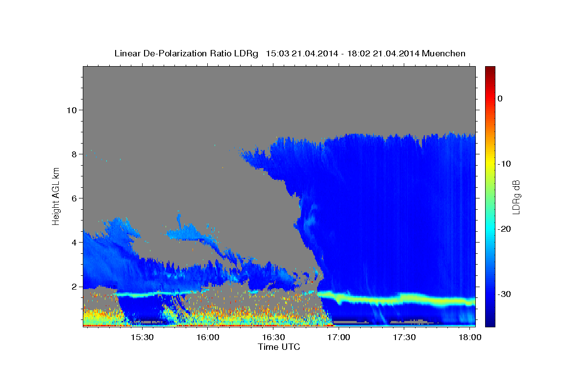Click the colorbar label '-20'

(x=505, y=229)
